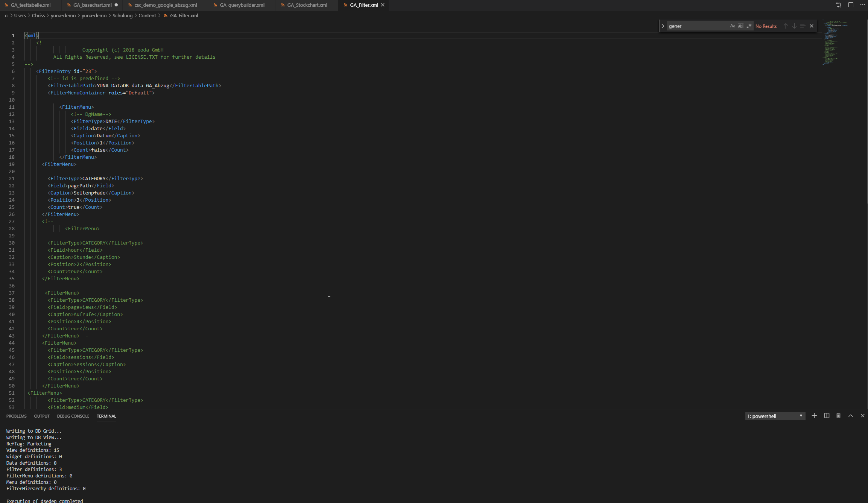Screen dimensions: 868x503
Task: Open the PROBLEMS panel tab
Action: coord(16,416)
